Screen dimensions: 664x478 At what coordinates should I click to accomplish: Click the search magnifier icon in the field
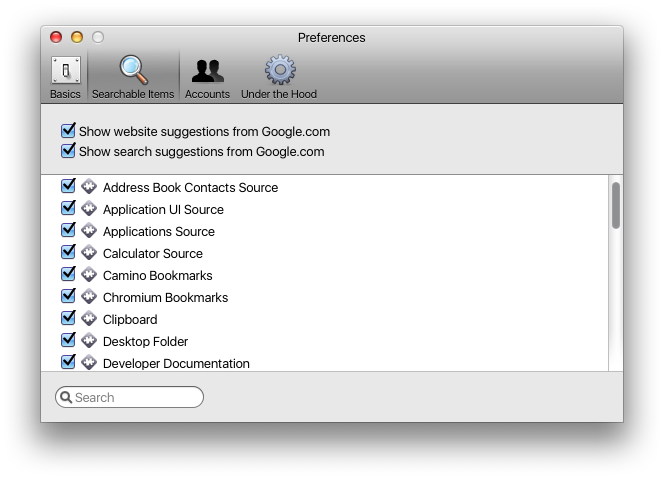(66, 397)
